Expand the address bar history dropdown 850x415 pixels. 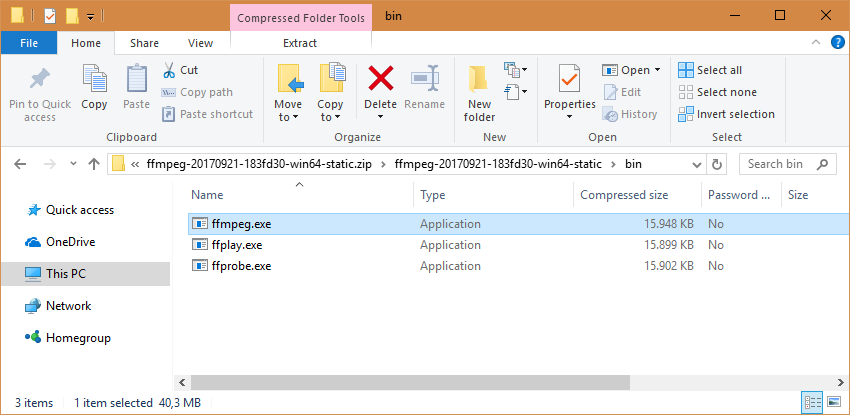click(x=696, y=164)
